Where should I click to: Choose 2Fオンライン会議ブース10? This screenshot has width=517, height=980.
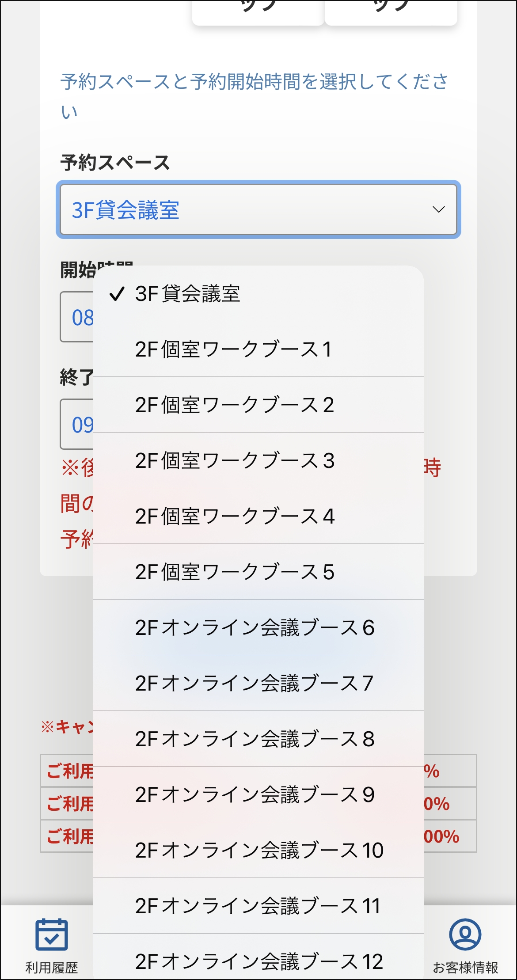[x=258, y=851]
